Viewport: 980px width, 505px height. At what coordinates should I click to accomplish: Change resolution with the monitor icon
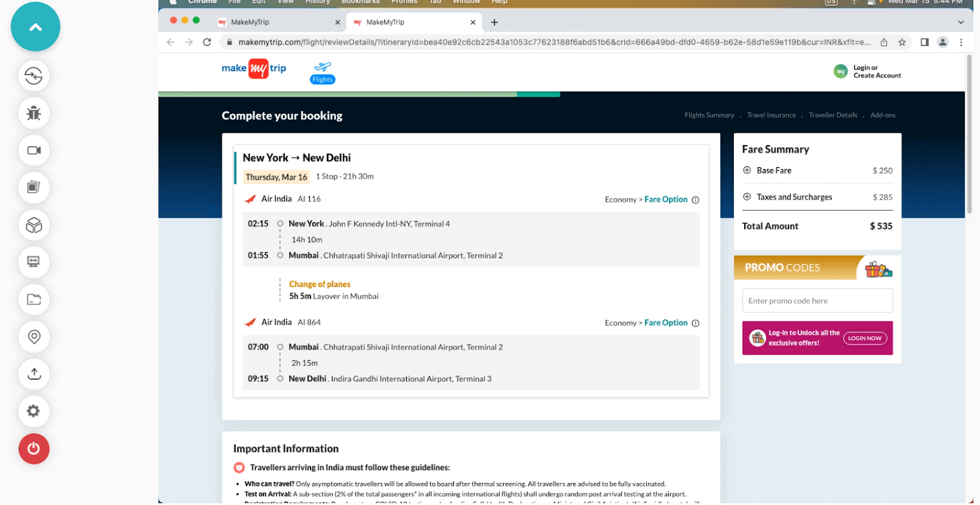[x=34, y=262]
